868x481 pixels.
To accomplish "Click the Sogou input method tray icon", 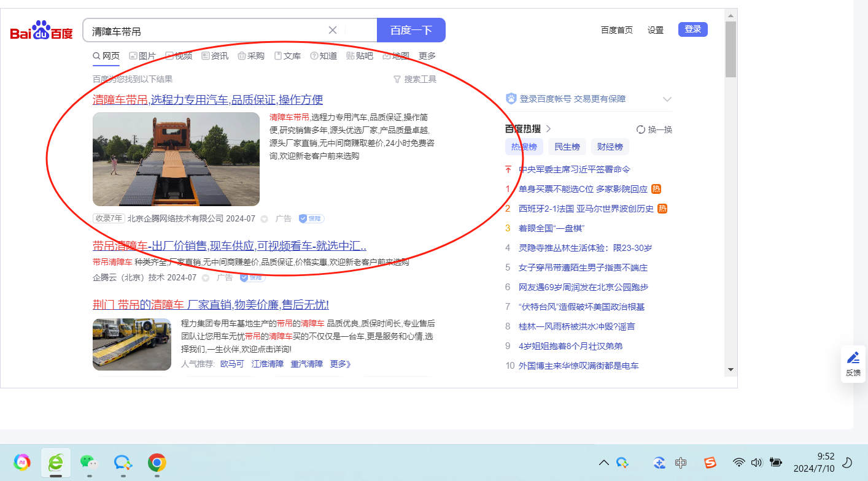I will 710,463.
